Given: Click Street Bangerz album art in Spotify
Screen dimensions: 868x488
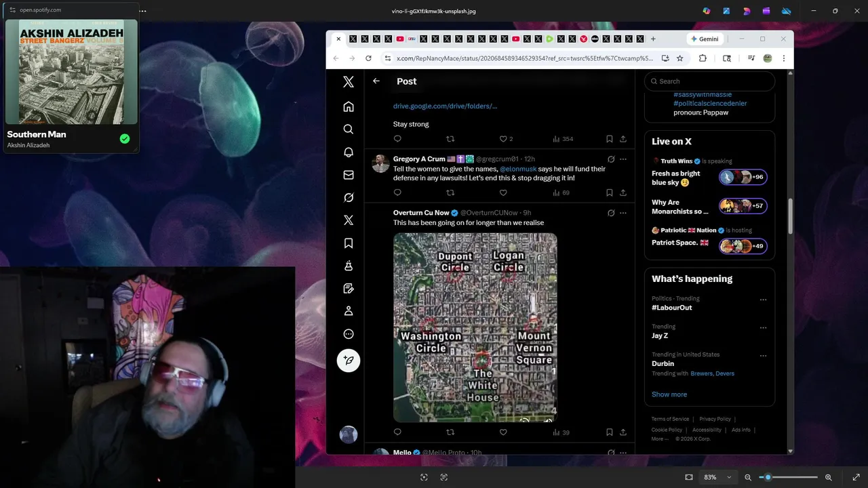Looking at the screenshot, I should pyautogui.click(x=71, y=72).
